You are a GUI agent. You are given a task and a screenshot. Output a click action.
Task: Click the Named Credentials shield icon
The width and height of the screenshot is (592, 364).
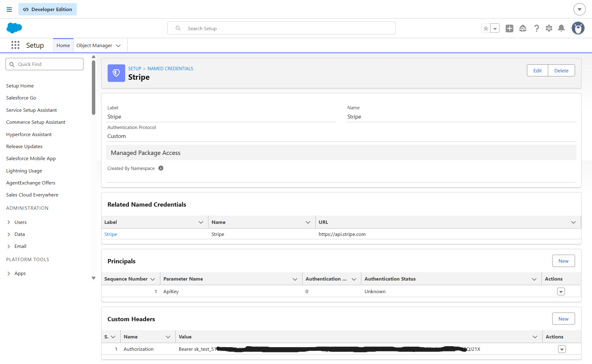(116, 73)
